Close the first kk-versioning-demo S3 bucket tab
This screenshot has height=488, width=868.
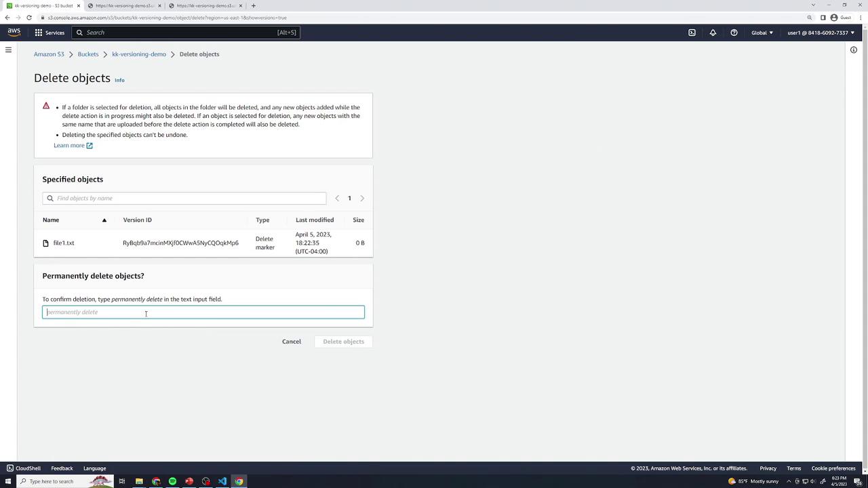tap(79, 5)
